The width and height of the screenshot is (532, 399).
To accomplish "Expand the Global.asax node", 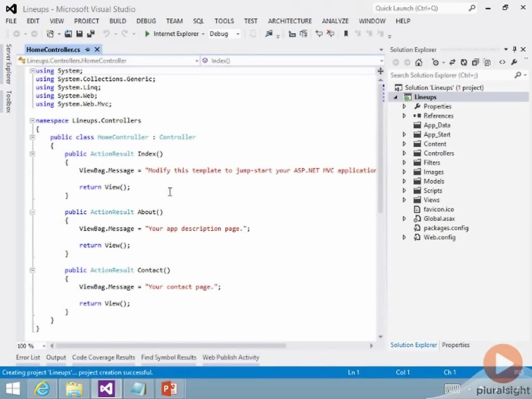I will 404,219.
